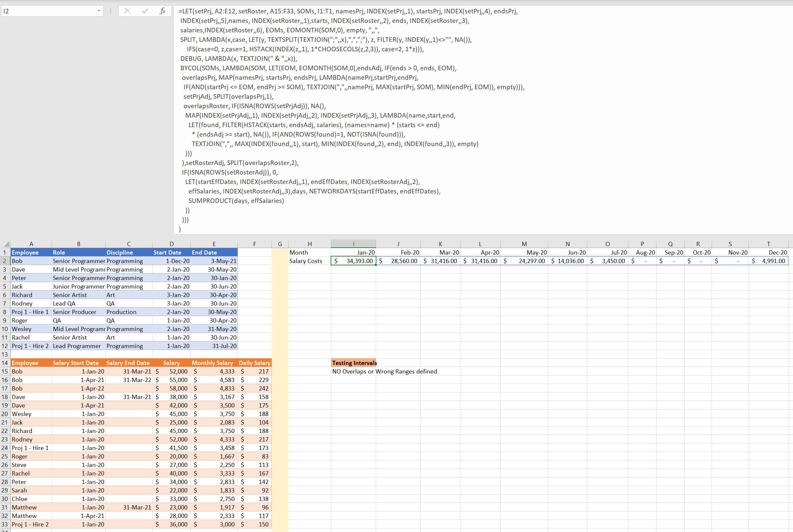Click the blue Employee header in row 1
The image size is (793, 532).
(31, 252)
